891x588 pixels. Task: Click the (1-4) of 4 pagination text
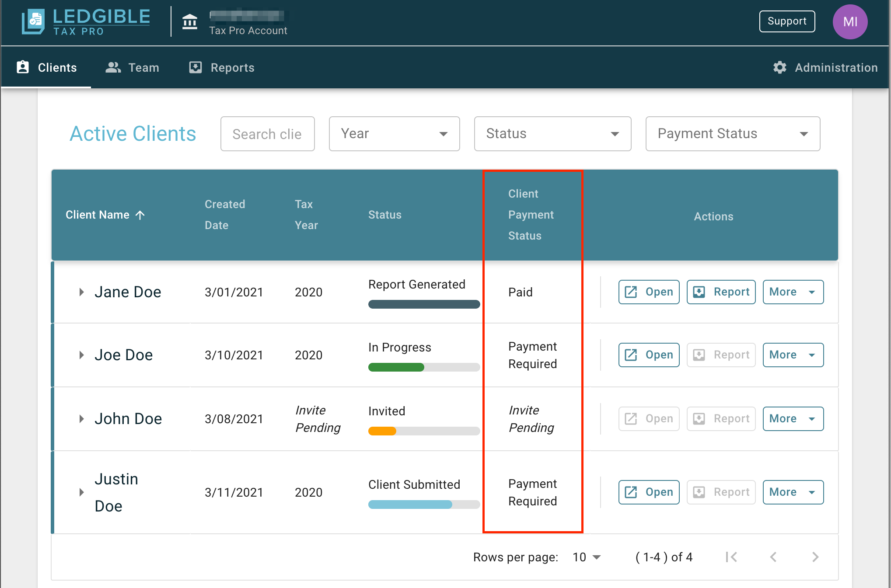[664, 557]
